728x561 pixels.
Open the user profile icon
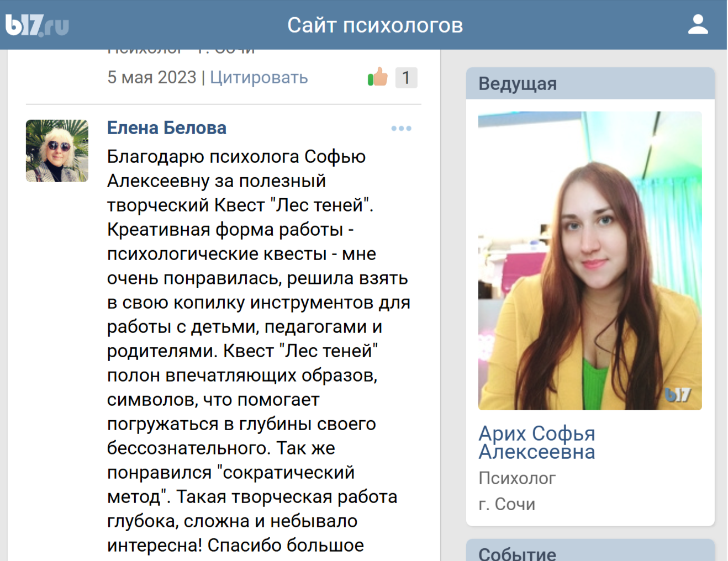[698, 25]
